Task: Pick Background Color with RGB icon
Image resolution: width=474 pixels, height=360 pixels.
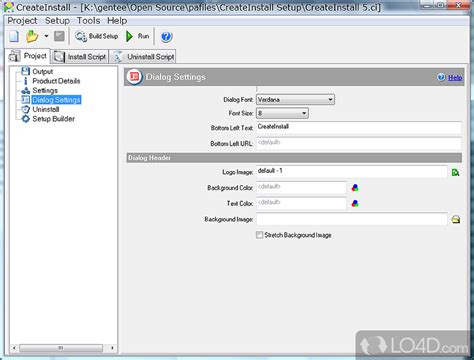Action: pos(355,188)
